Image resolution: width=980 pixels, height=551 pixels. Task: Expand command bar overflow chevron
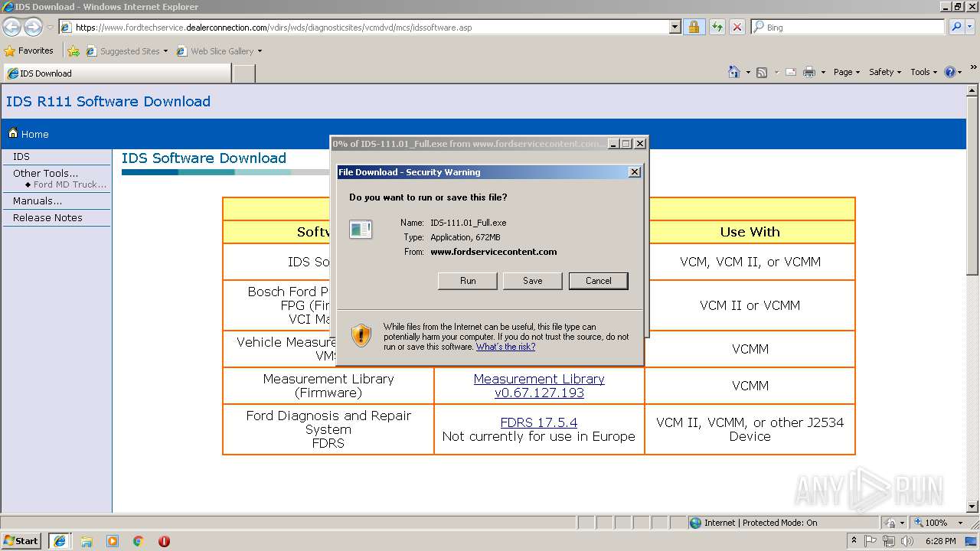[x=973, y=67]
